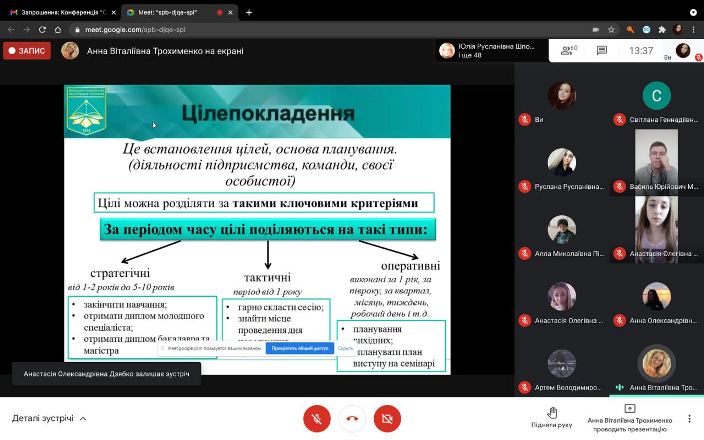Screen dimensions: 704x440
Task: Go back with the browser back arrow
Action: point(11,30)
